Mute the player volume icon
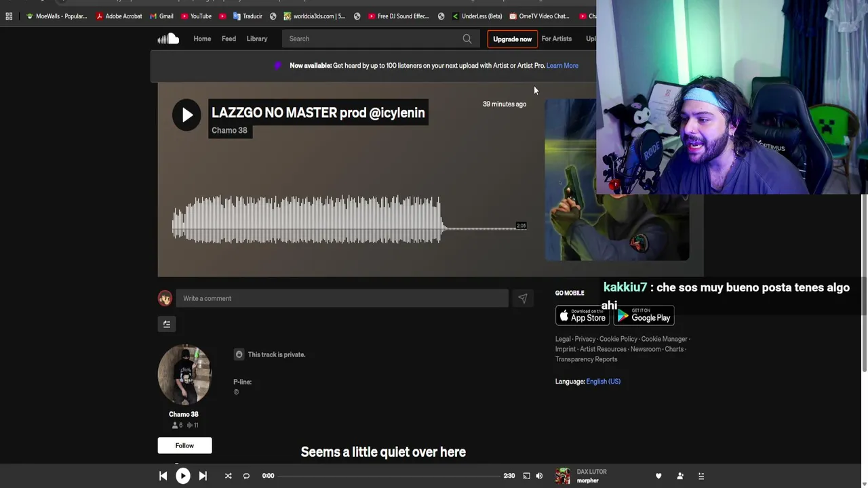Screen dimensions: 868x488 539,476
